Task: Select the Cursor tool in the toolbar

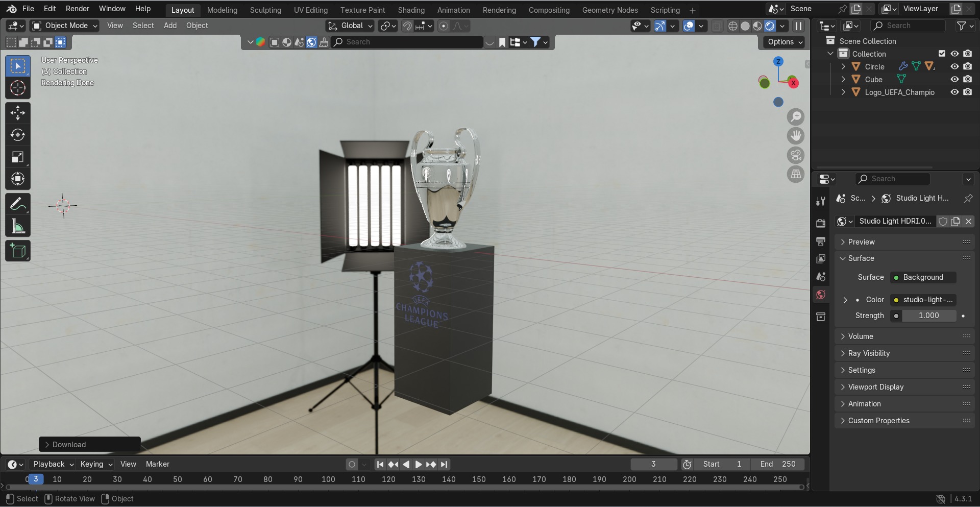Action: click(18, 88)
